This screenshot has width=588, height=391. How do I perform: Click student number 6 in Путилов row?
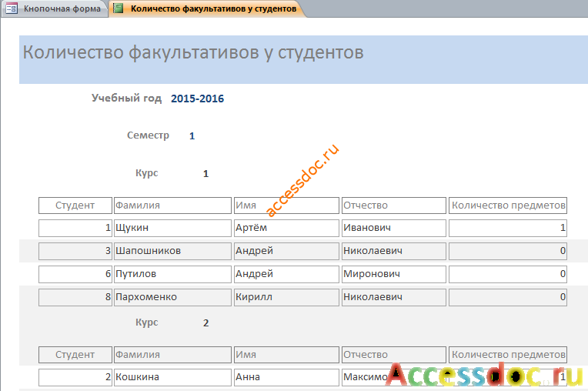tap(75, 274)
